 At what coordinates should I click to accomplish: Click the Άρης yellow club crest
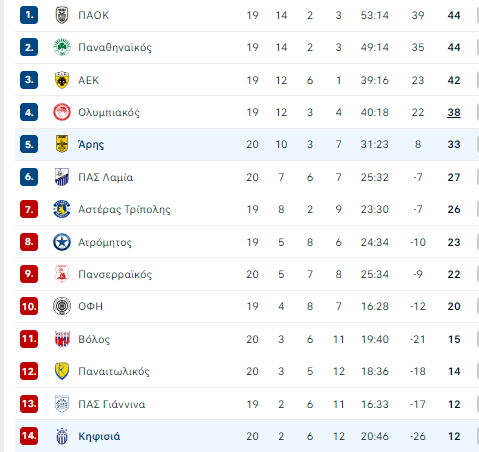62,144
